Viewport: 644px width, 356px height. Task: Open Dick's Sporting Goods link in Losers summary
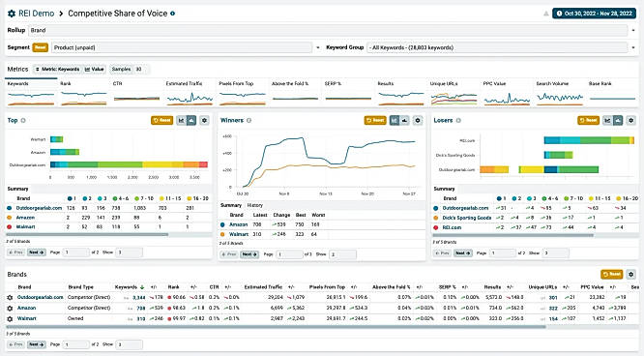pos(467,218)
